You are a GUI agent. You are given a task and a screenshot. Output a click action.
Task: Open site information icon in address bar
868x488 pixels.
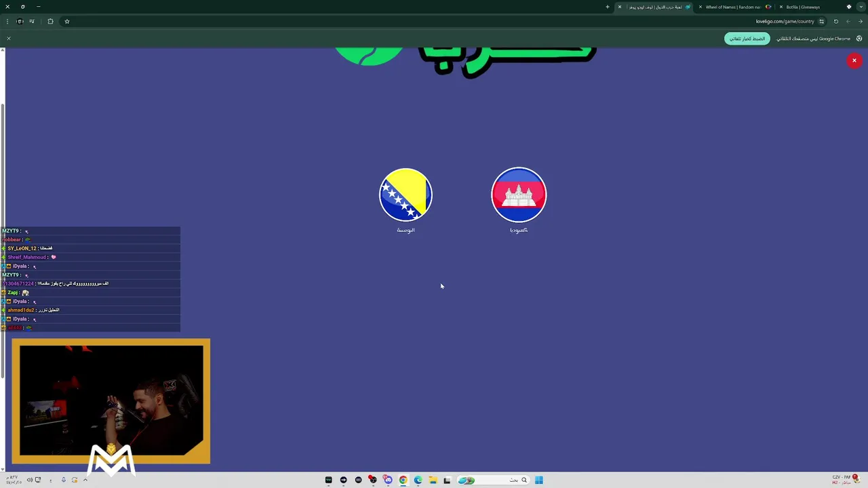(821, 22)
